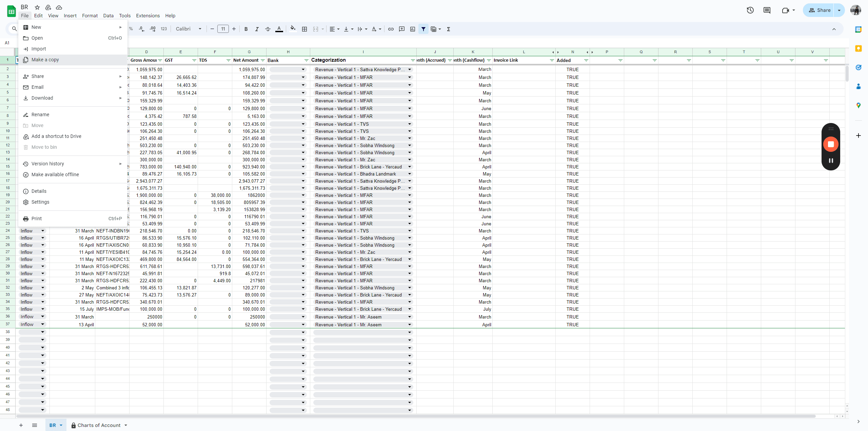This screenshot has width=868, height=431.
Task: Select Make available offline
Action: coord(73,175)
